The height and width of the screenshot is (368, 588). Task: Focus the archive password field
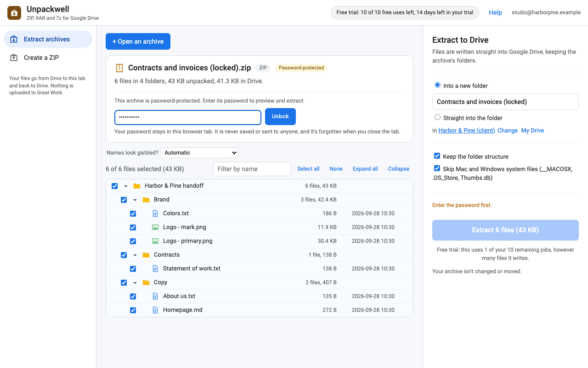point(188,117)
